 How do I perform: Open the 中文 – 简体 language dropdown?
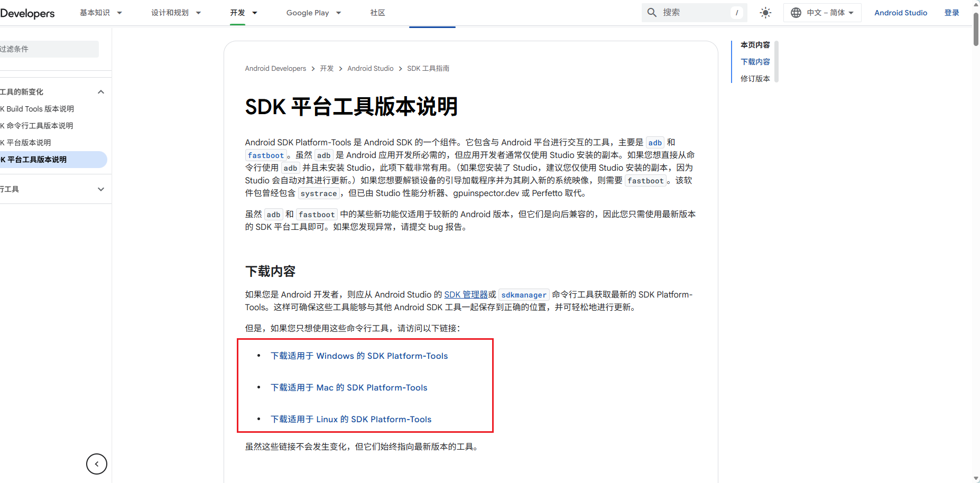[822, 13]
